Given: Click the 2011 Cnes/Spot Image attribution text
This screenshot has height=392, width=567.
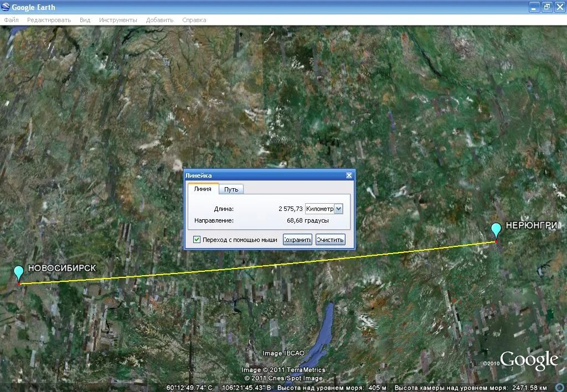Looking at the screenshot, I should tap(283, 378).
